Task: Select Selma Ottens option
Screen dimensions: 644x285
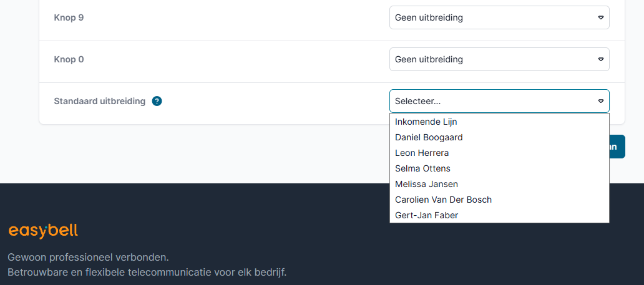Action: [x=422, y=168]
